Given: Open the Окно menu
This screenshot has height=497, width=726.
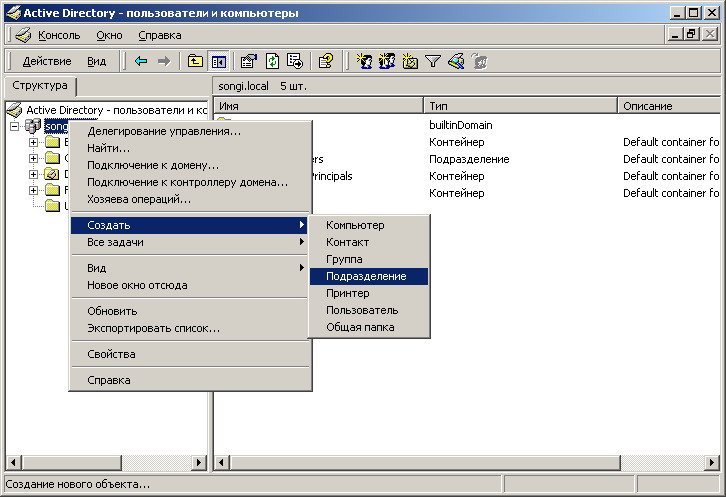Looking at the screenshot, I should pos(109,35).
